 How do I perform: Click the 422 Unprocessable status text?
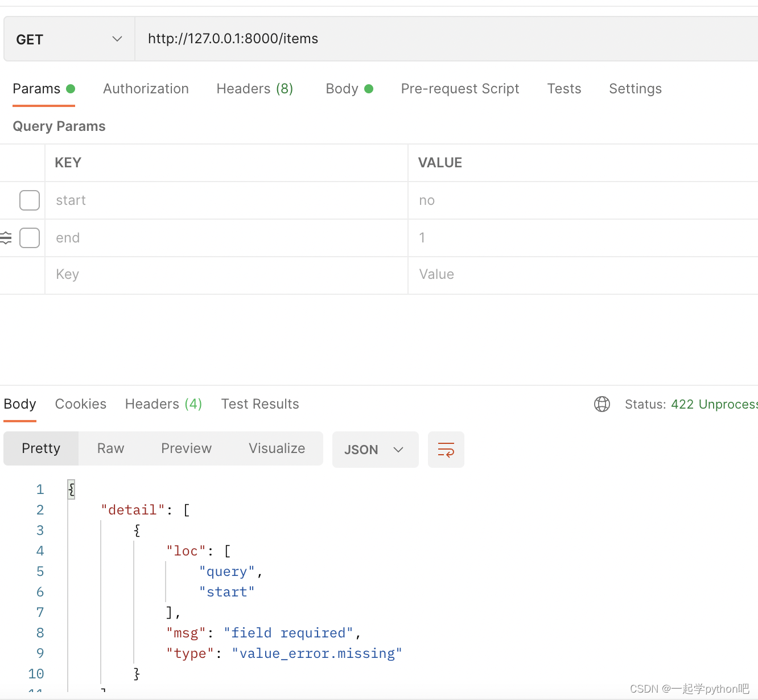point(714,404)
